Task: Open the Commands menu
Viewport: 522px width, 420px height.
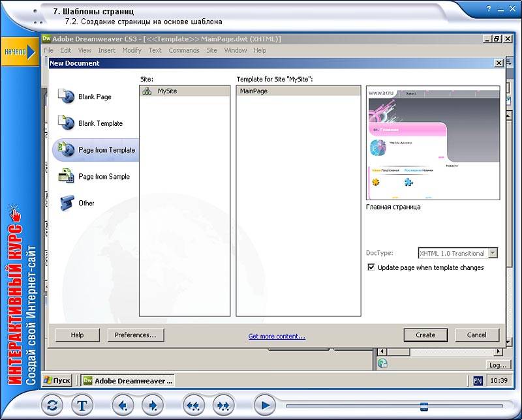Action: (x=184, y=50)
